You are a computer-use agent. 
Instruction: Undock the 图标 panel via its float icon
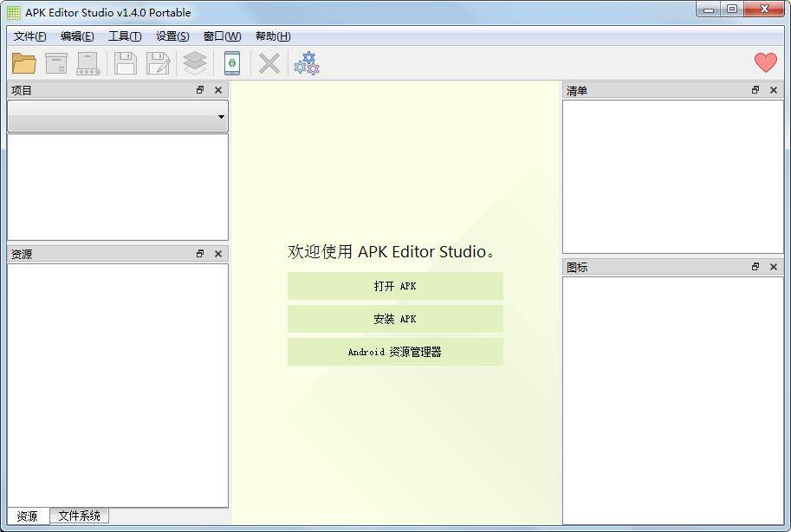click(755, 267)
